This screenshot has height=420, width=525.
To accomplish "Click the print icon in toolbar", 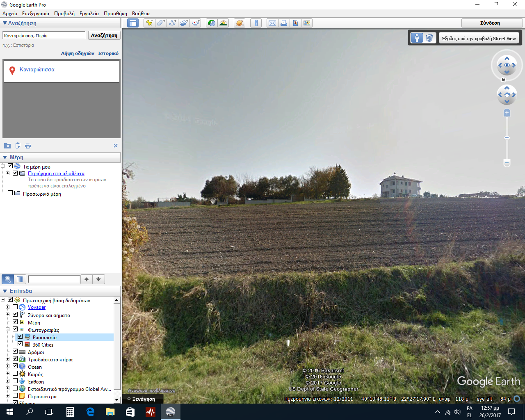I will (284, 23).
